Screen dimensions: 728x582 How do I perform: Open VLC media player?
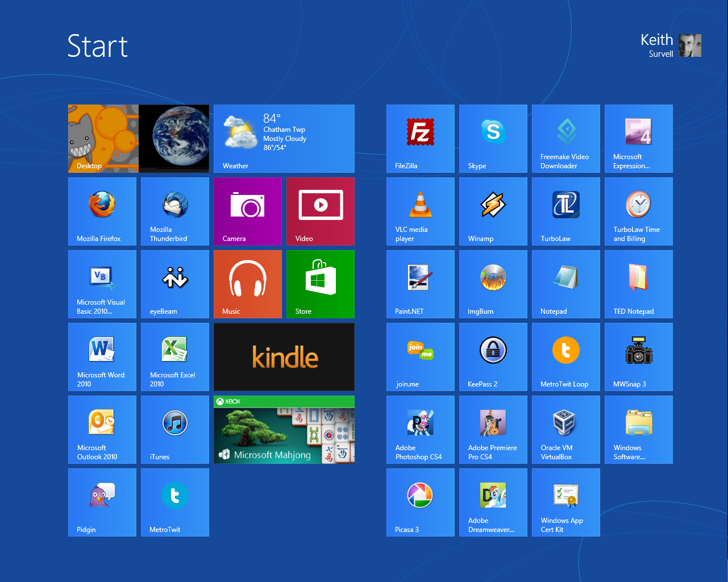point(421,211)
